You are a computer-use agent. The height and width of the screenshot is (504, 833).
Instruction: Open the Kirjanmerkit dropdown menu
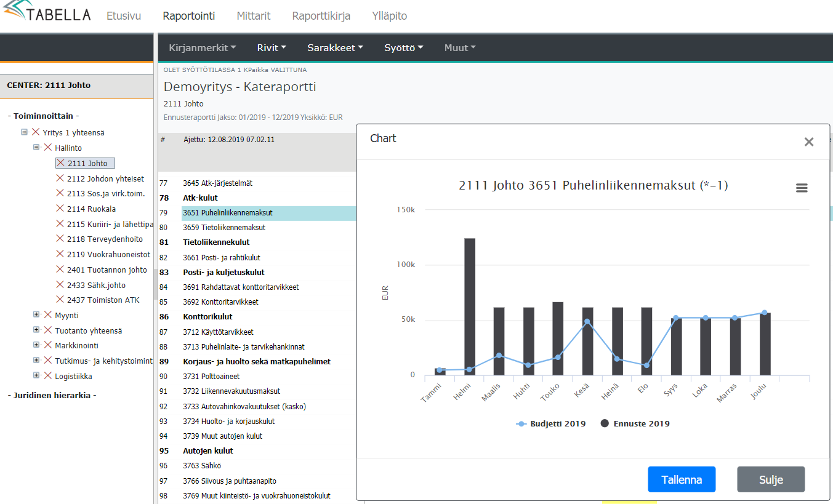pyautogui.click(x=202, y=47)
